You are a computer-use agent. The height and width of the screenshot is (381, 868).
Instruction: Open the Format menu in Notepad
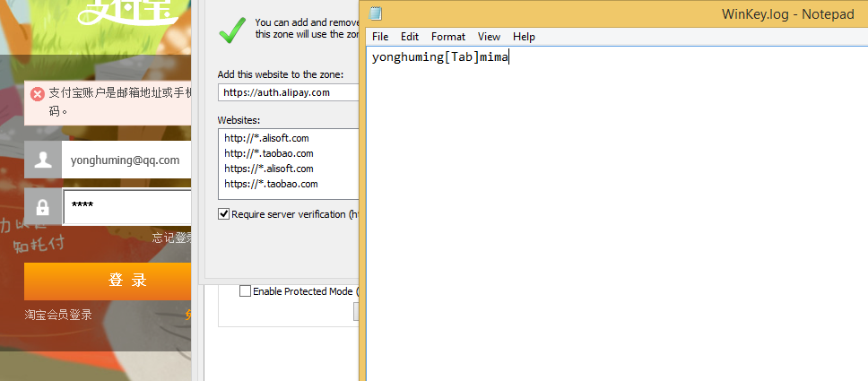pyautogui.click(x=447, y=37)
